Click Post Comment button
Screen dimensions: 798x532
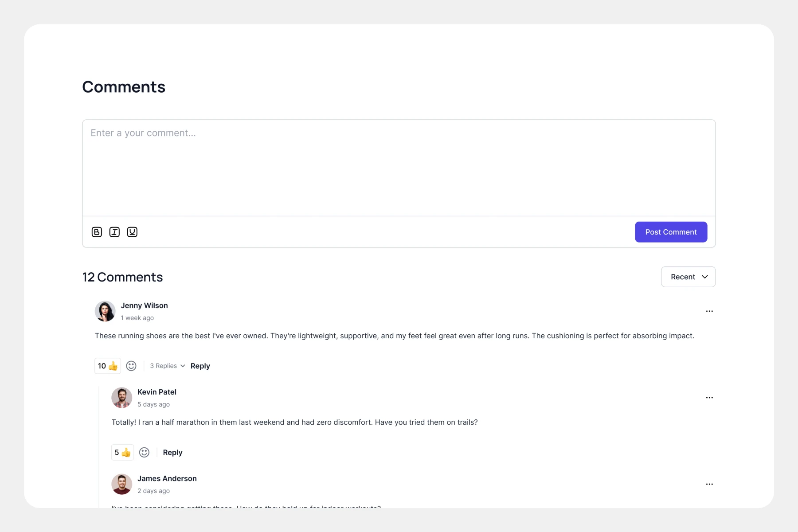[671, 232]
